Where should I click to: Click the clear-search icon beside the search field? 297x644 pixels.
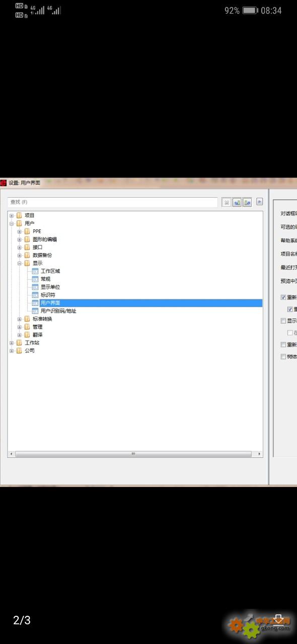click(227, 202)
